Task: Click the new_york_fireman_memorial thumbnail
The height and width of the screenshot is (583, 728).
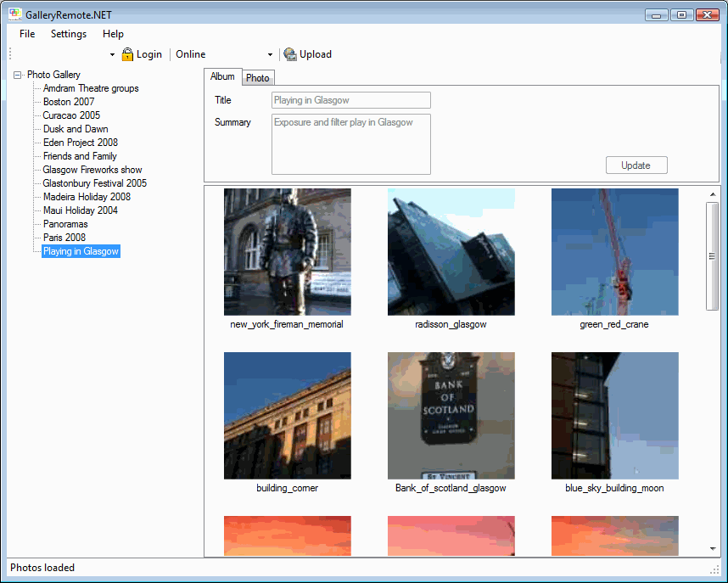Action: (287, 252)
